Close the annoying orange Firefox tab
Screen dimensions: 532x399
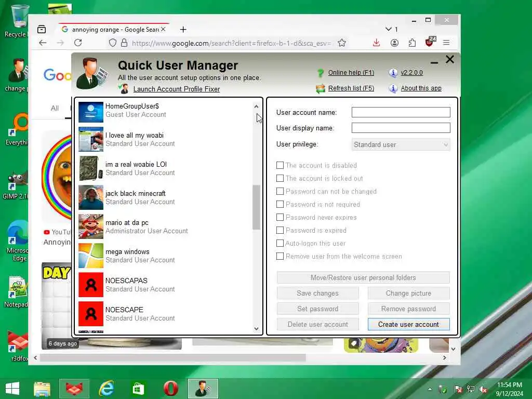click(163, 29)
